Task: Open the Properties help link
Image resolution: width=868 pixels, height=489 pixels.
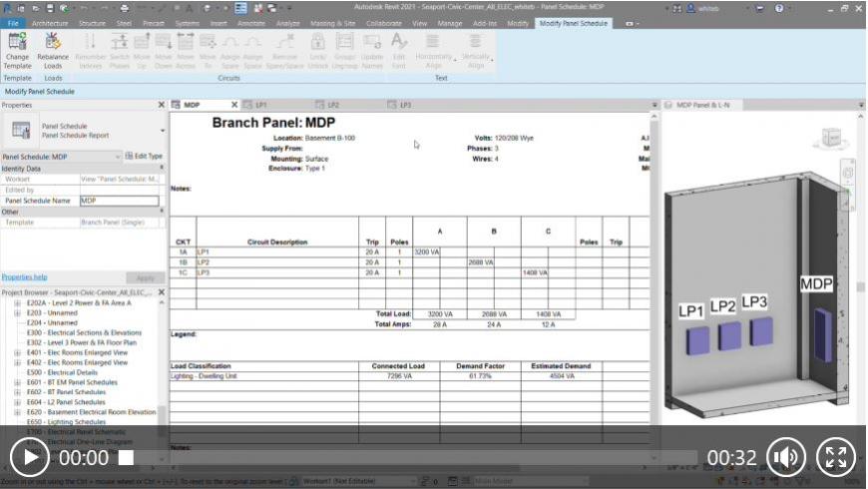Action: pos(24,276)
